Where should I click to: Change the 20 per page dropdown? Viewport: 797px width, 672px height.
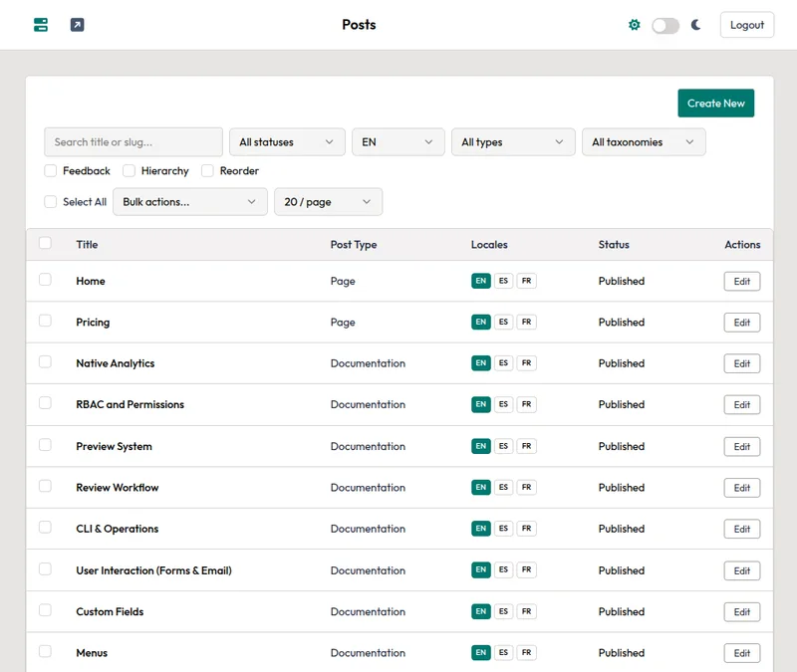[x=328, y=202]
